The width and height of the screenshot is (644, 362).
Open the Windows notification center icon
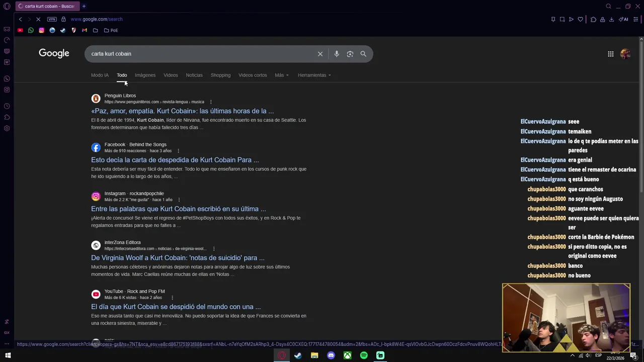coord(633,355)
